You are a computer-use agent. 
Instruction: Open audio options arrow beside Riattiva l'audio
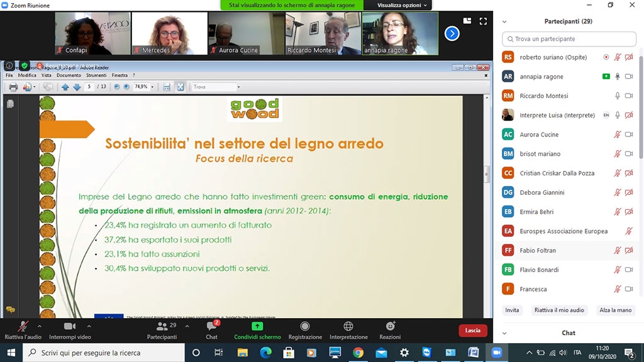point(40,327)
